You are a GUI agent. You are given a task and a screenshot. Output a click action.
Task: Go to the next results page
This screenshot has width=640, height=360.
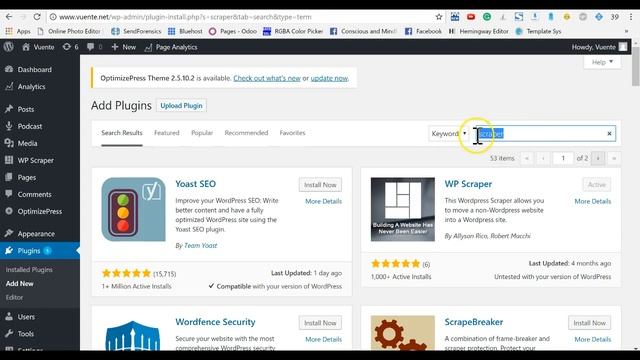598,158
